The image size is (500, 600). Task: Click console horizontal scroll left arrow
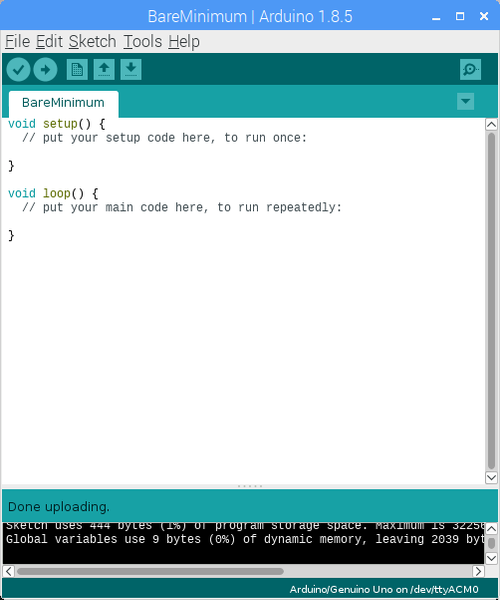point(9,571)
